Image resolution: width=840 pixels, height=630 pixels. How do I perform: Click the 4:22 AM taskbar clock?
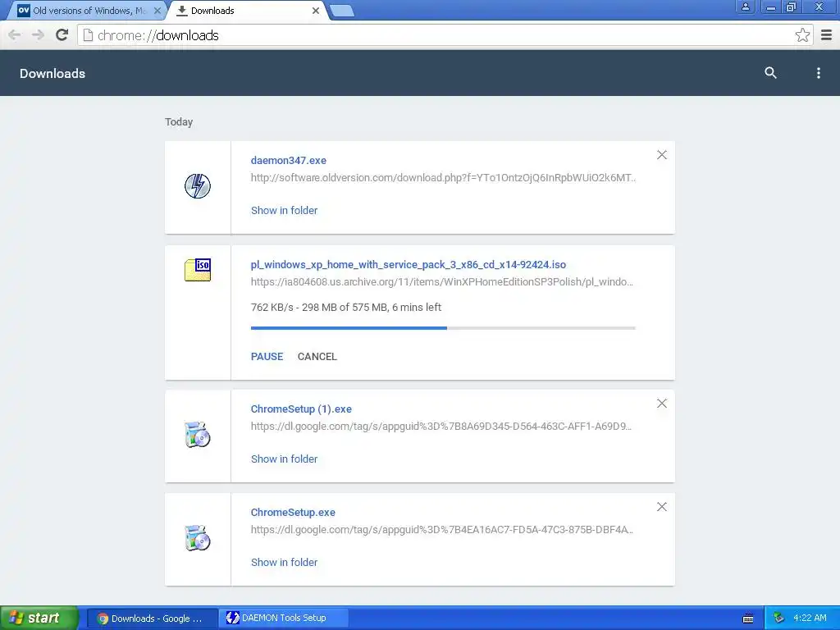click(810, 619)
